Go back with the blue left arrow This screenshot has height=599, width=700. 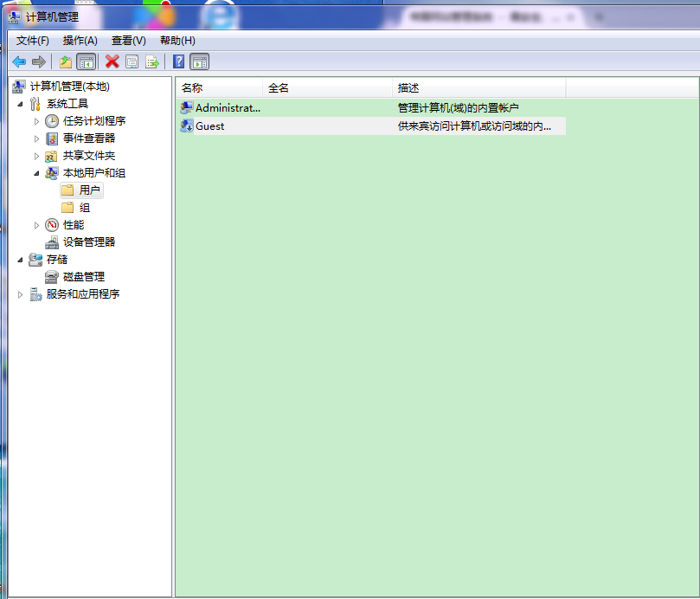[x=19, y=61]
